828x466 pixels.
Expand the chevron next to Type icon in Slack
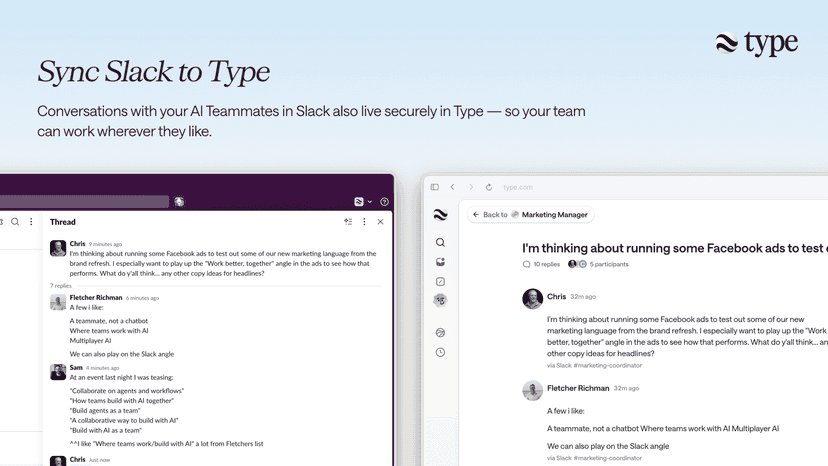370,202
